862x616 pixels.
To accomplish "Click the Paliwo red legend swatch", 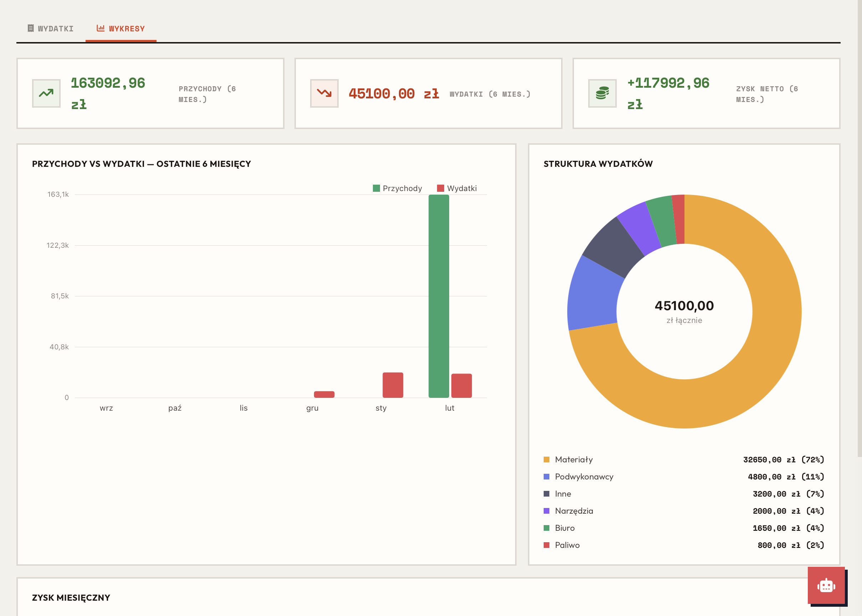I will (547, 545).
